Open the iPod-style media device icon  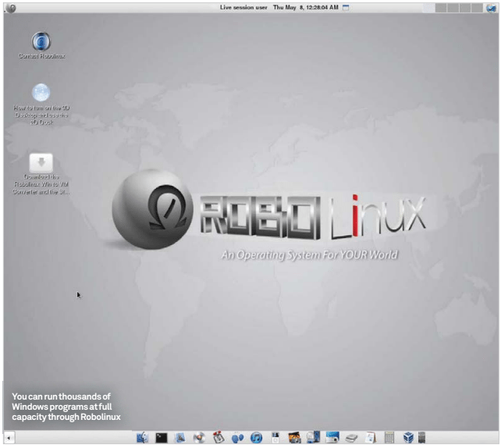[x=275, y=437]
